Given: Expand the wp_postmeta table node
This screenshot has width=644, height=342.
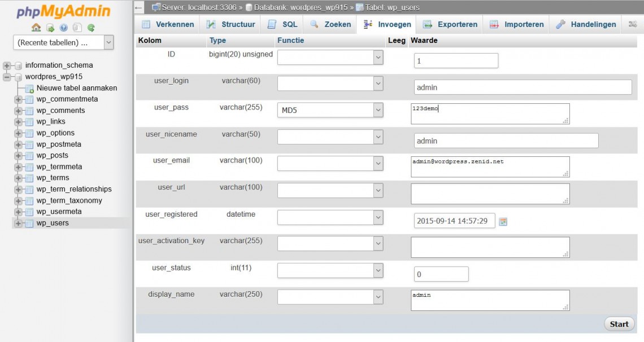Looking at the screenshot, I should point(18,144).
